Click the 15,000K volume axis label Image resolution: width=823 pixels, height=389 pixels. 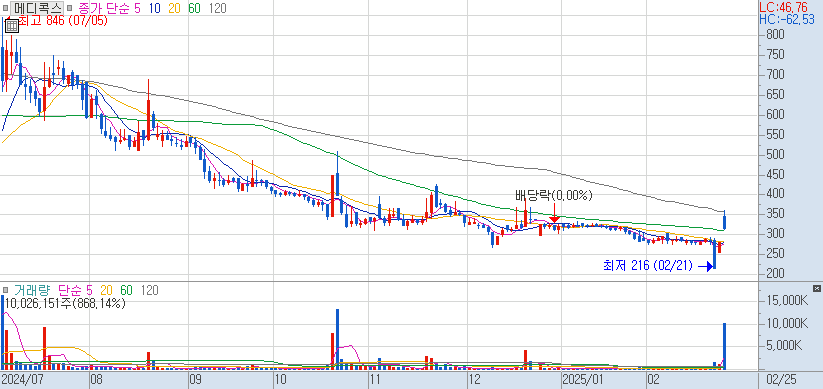[788, 301]
